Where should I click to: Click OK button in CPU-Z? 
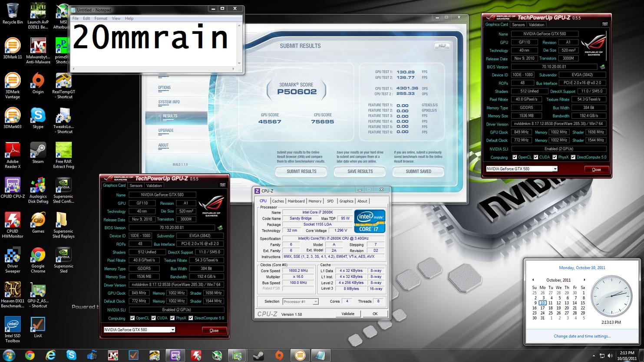375,314
